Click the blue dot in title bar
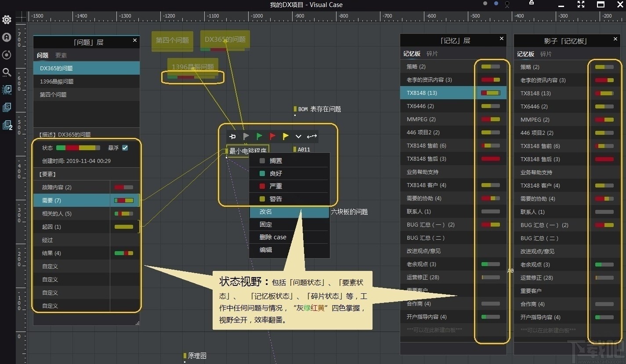Viewport: 626px width, 364px height. tap(496, 4)
